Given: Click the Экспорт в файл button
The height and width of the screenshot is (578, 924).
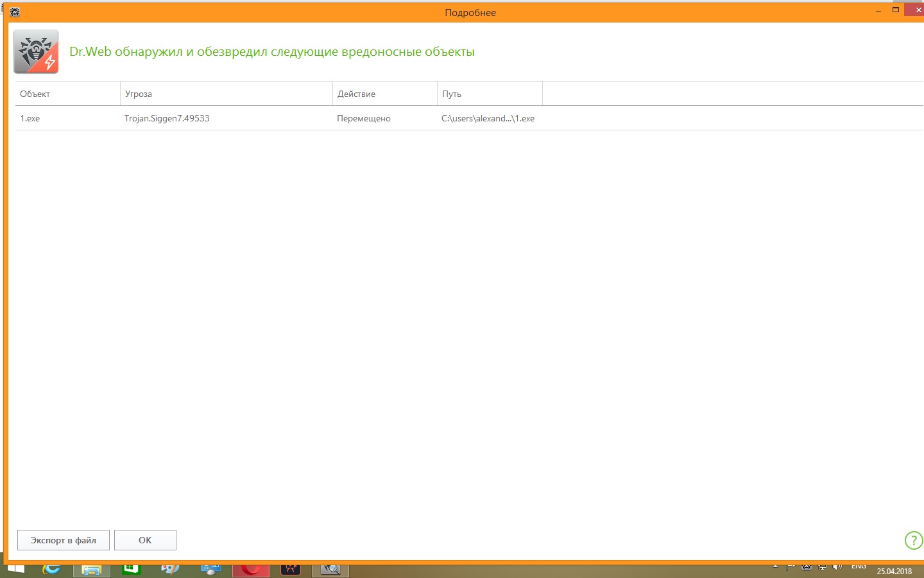Looking at the screenshot, I should (64, 540).
